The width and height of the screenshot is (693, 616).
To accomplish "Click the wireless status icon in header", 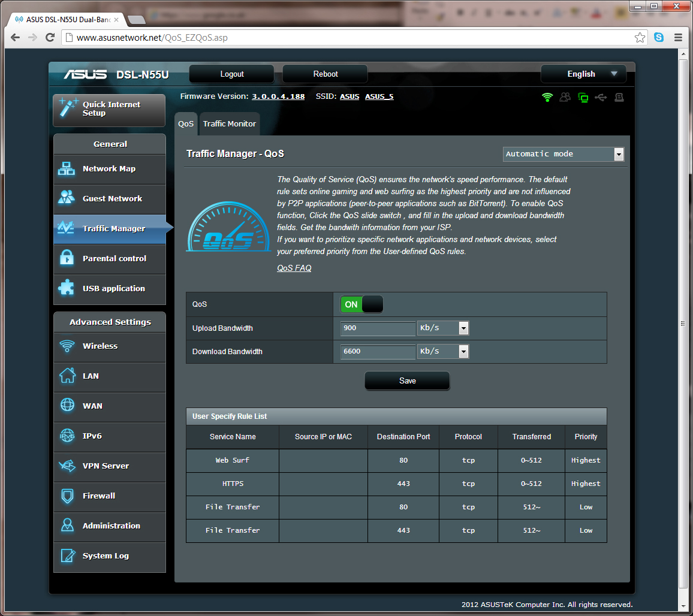I will 547,96.
